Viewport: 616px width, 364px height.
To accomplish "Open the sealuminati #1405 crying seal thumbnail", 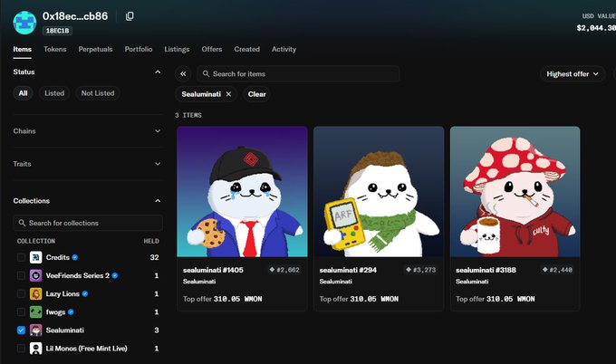I will coord(242,192).
